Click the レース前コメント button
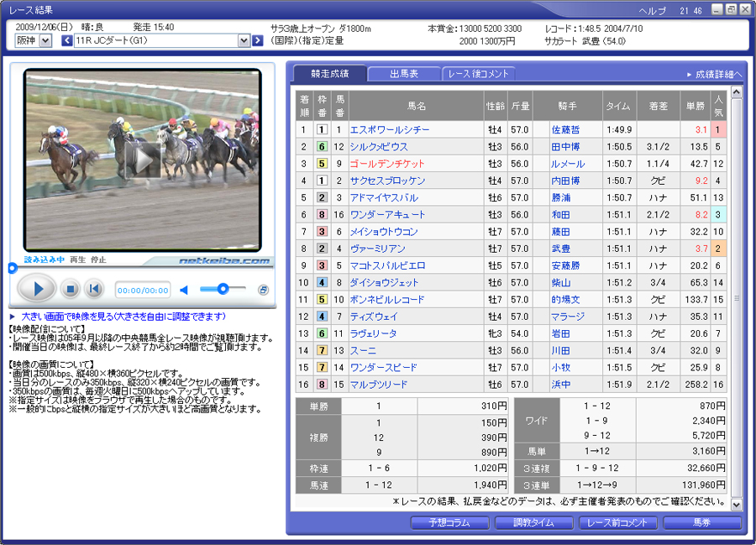This screenshot has height=545, width=756. tap(617, 523)
